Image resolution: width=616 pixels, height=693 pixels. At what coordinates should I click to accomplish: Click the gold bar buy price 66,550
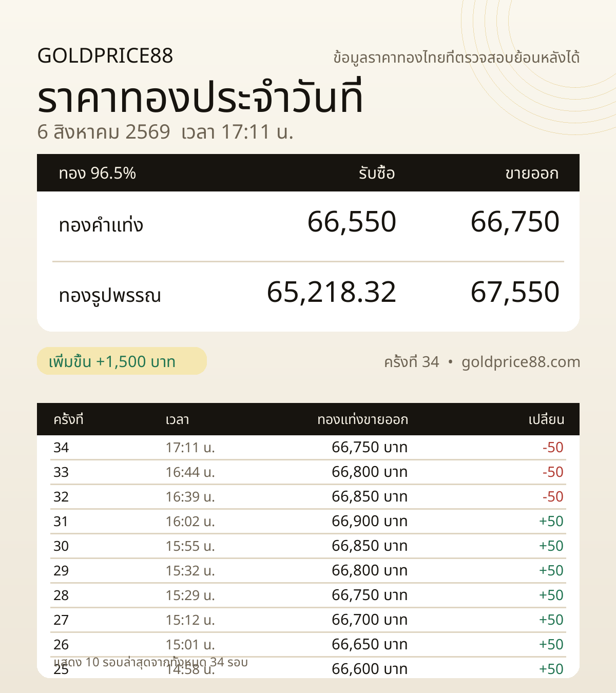tap(352, 222)
